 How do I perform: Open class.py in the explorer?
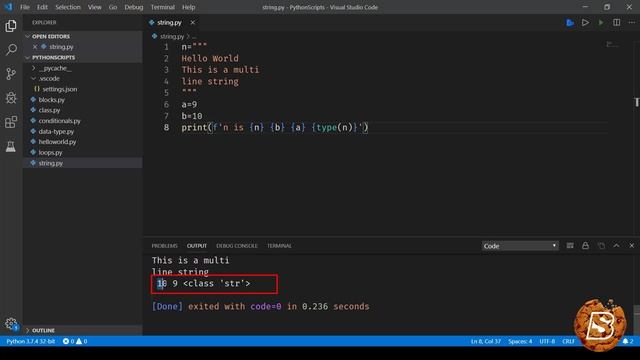click(49, 110)
